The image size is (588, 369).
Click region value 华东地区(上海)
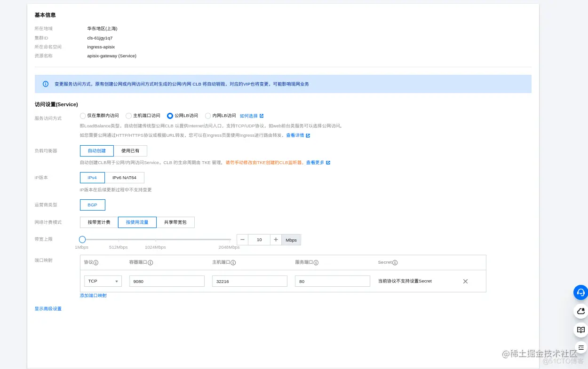(x=102, y=29)
